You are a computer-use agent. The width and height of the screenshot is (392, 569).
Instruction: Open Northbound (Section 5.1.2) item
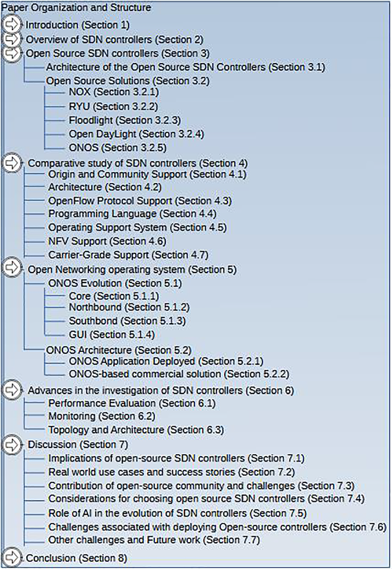coord(129,307)
